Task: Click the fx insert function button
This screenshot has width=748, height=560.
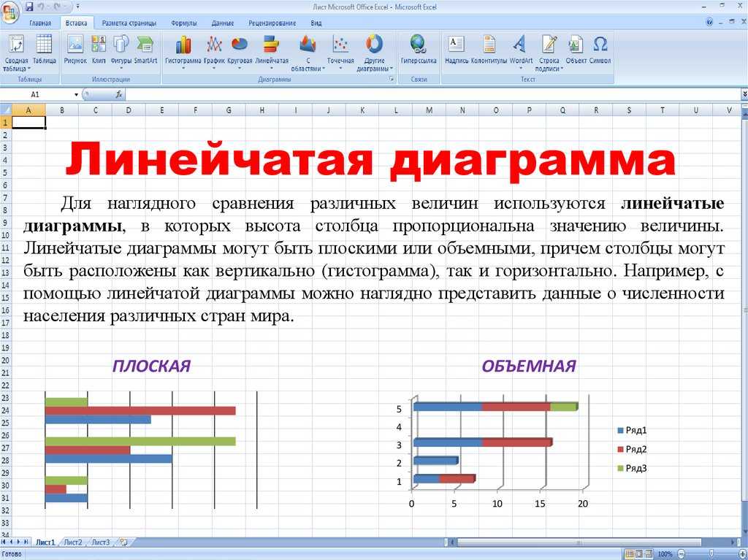Action: [x=119, y=94]
